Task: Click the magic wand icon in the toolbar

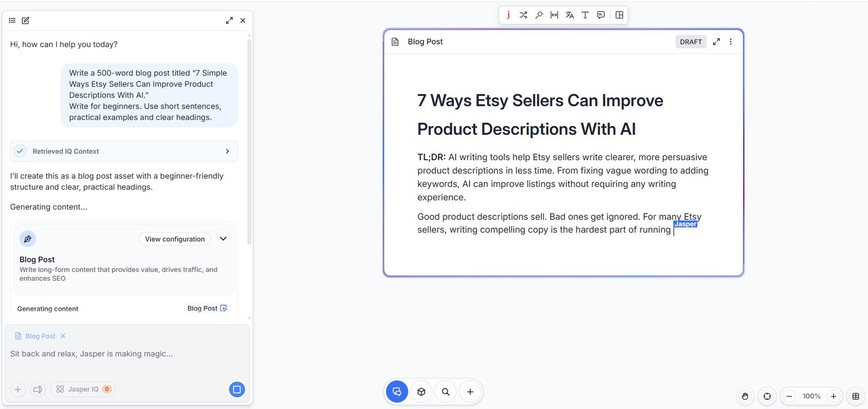Action: coord(539,15)
